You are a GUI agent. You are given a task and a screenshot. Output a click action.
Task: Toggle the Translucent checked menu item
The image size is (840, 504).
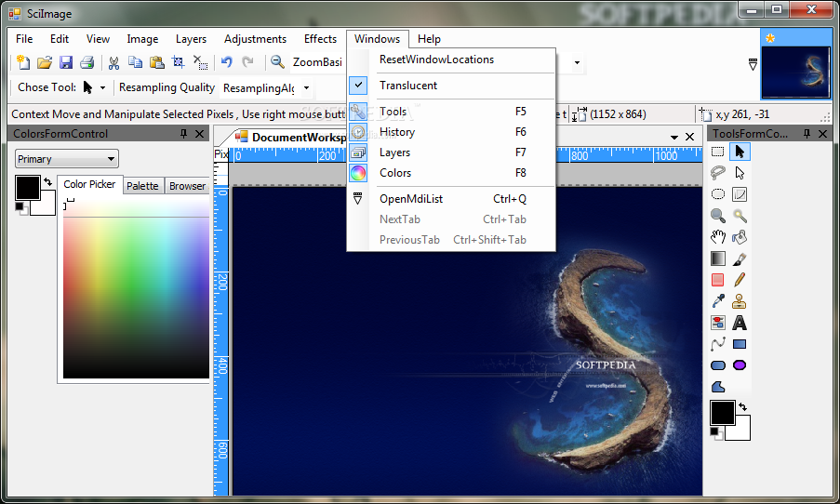[x=451, y=86]
